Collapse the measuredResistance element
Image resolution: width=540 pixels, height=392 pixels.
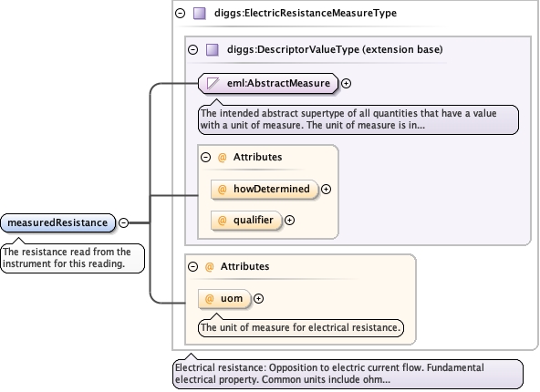tap(123, 222)
